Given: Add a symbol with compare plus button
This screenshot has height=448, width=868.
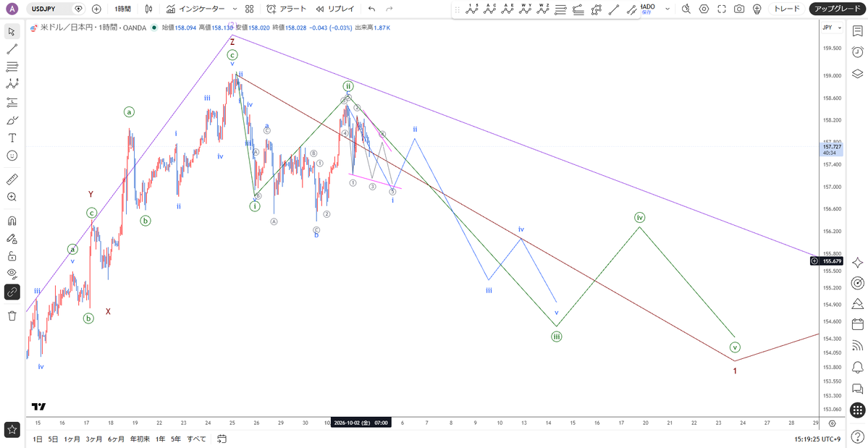Looking at the screenshot, I should pyautogui.click(x=96, y=9).
